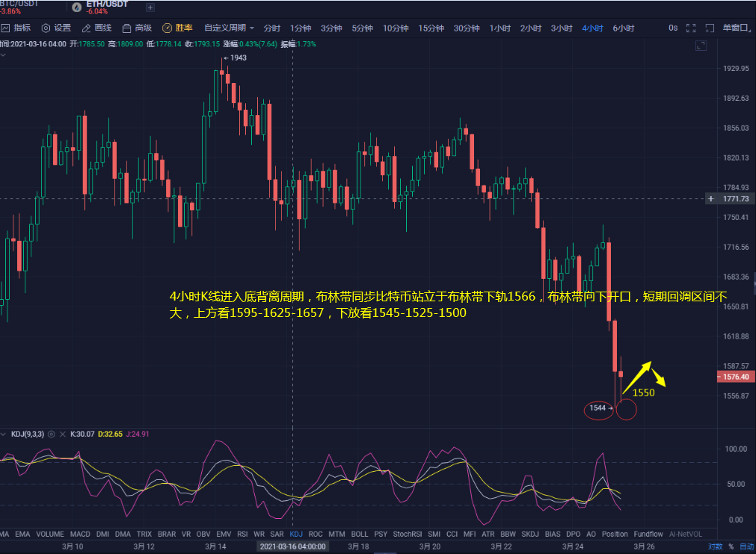The width and height of the screenshot is (756, 554).
Task: Select the 15分钟 timeframe
Action: [x=431, y=28]
